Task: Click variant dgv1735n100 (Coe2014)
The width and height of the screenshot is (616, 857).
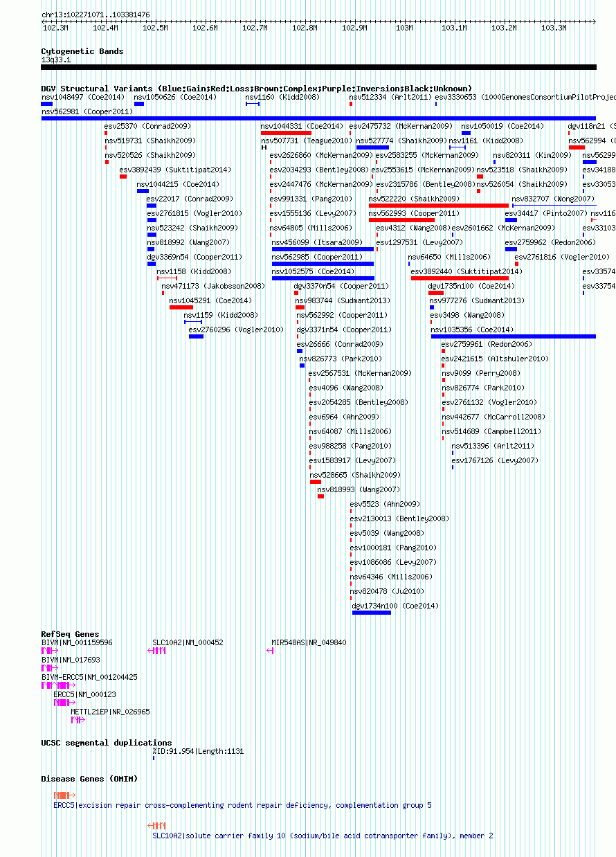Action: 436,293
